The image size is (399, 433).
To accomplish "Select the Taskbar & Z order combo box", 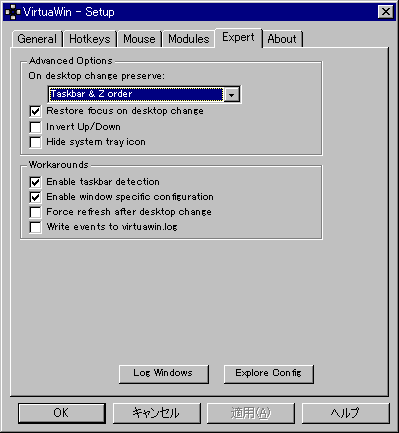I will tap(144, 94).
